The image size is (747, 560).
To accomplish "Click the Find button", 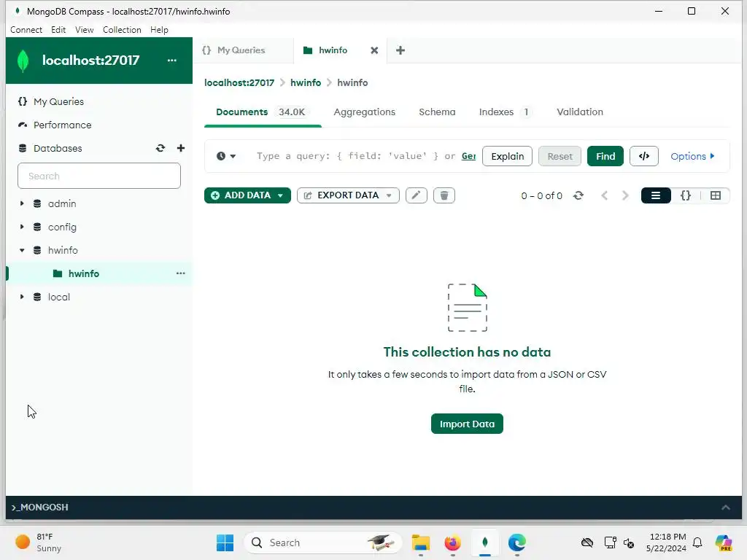I will [x=605, y=156].
